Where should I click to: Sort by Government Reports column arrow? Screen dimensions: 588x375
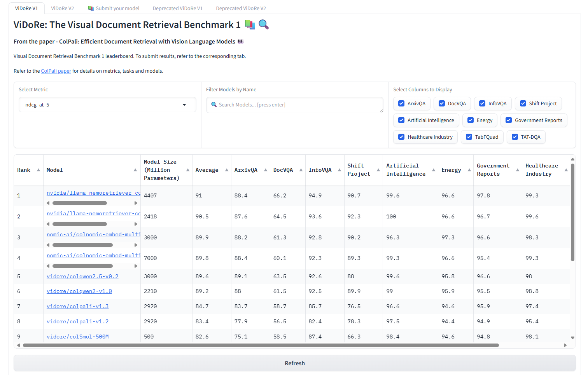pos(518,170)
